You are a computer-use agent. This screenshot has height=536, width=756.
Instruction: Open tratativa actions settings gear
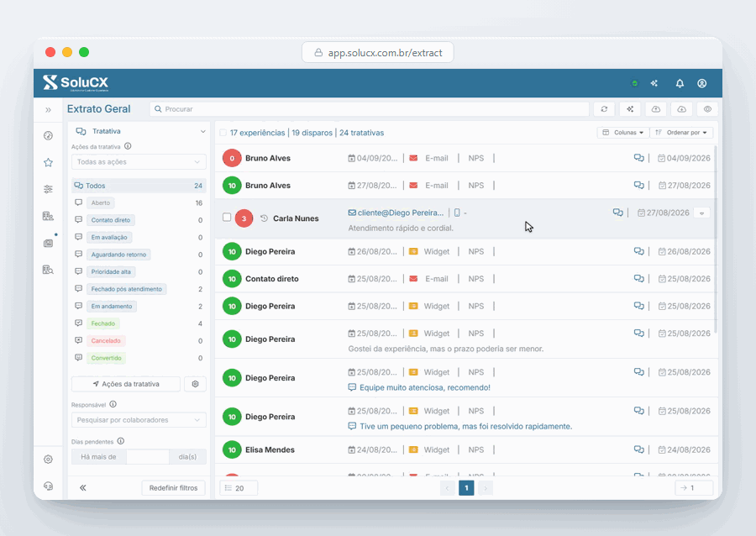(195, 384)
